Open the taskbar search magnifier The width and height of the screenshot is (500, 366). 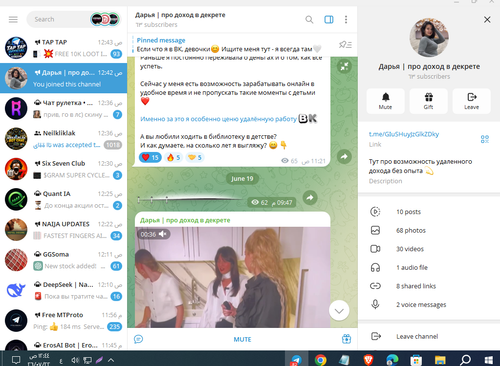[465, 360]
